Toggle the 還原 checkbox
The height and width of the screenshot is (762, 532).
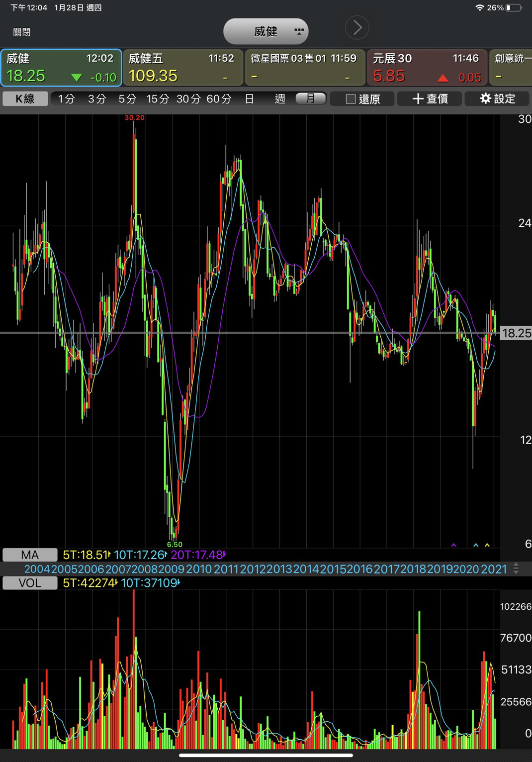(351, 99)
